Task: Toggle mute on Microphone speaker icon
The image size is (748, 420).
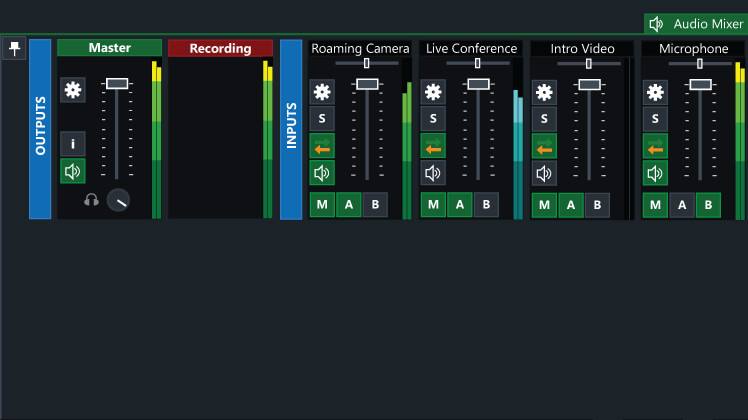Action: click(x=655, y=174)
